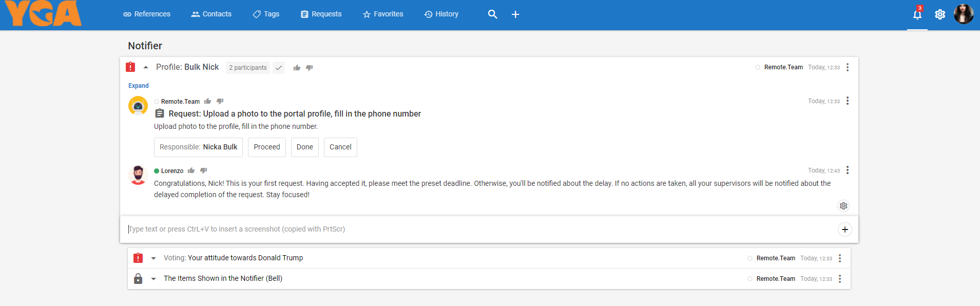980x306 pixels.
Task: Open the Requests section
Action: 321,14
